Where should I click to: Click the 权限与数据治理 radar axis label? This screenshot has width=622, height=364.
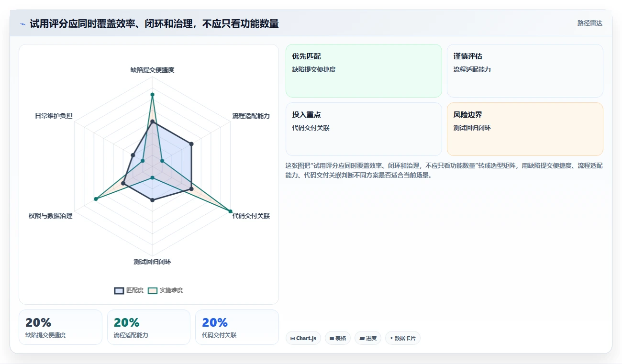point(50,216)
